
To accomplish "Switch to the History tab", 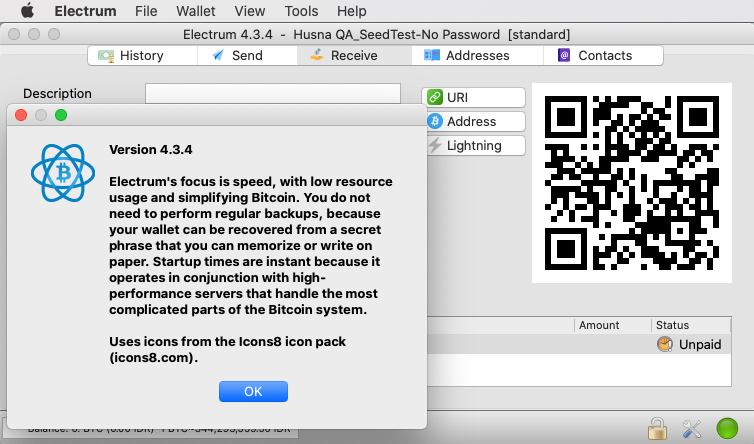I will 142,55.
